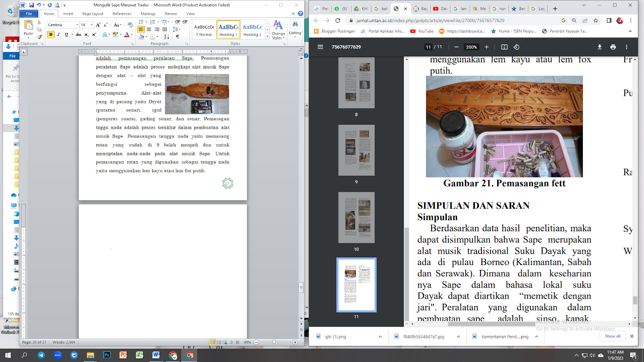Click the Save icon in Word title bar
This screenshot has height=362, width=644.
pos(31,5)
